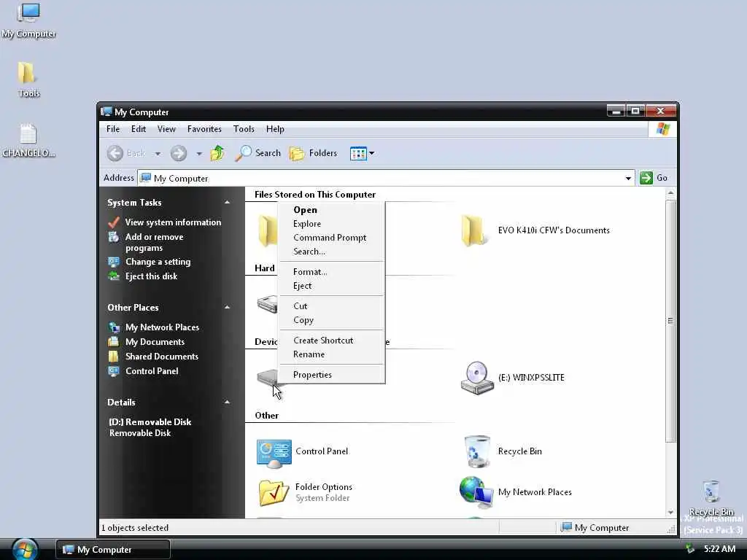Choose Explore in the context menu
The width and height of the screenshot is (747, 560).
[332, 224]
